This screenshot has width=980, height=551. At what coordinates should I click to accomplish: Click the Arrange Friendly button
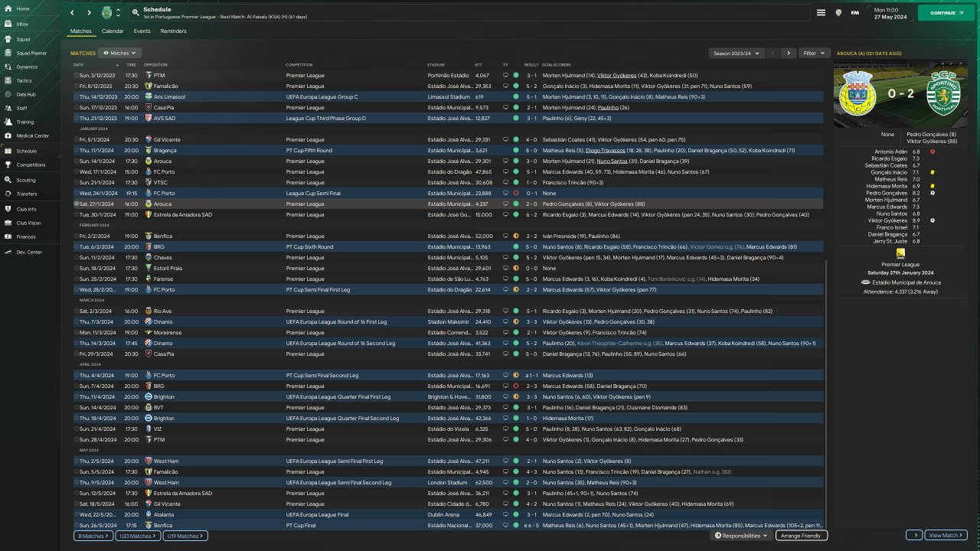click(801, 536)
